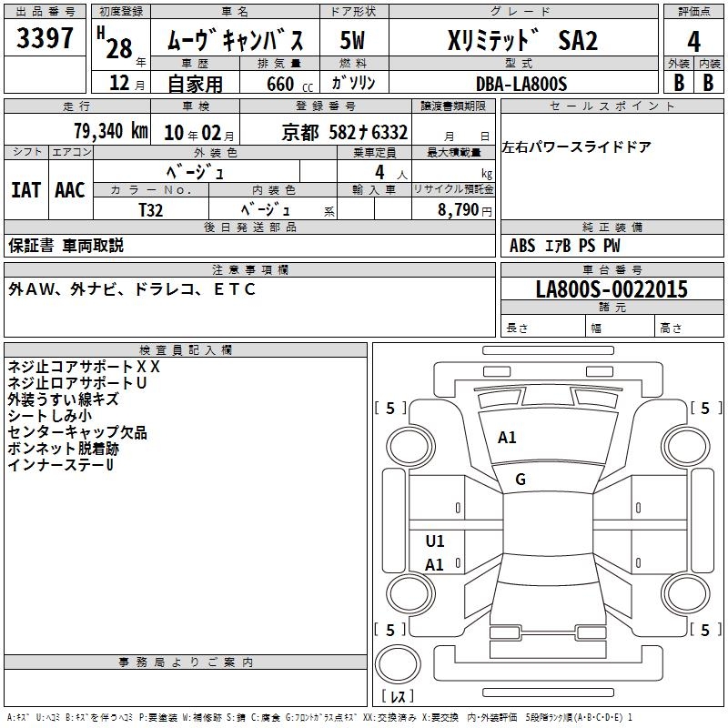Click the G mark on the windshield
This screenshot has width=728, height=728.
pyautogui.click(x=521, y=480)
